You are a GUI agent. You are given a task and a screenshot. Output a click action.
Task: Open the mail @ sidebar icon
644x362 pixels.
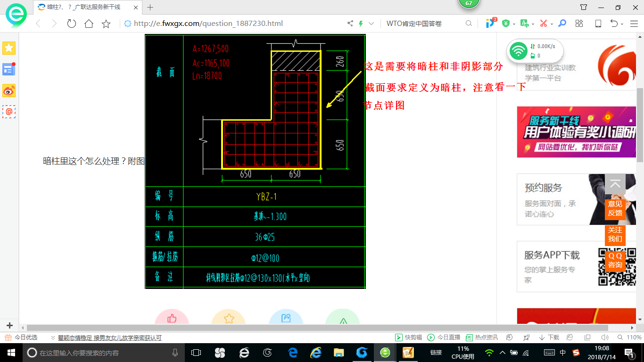(9, 112)
